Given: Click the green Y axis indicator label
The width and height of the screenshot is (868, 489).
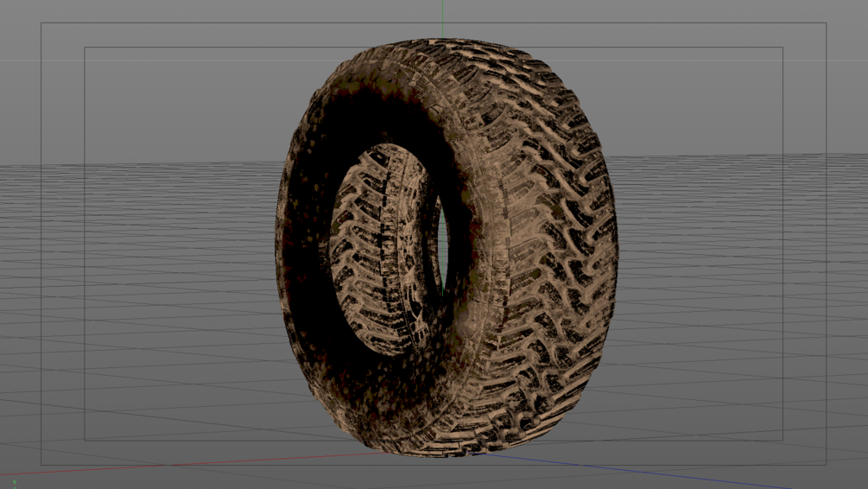Looking at the screenshot, I should pos(15,484).
